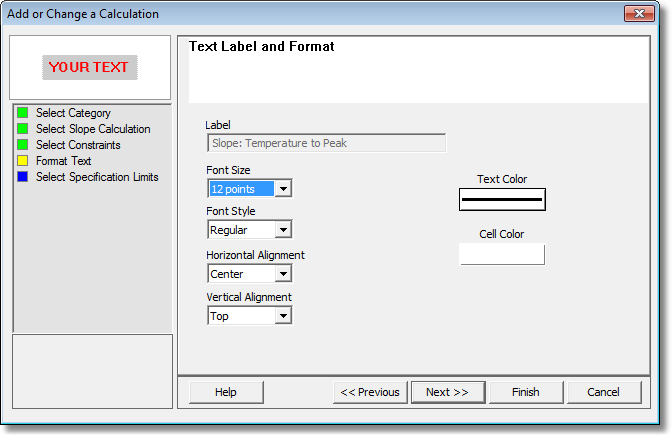Viewport: 672px width, 437px height.
Task: Expand the Font Style dropdown
Action: coord(283,230)
